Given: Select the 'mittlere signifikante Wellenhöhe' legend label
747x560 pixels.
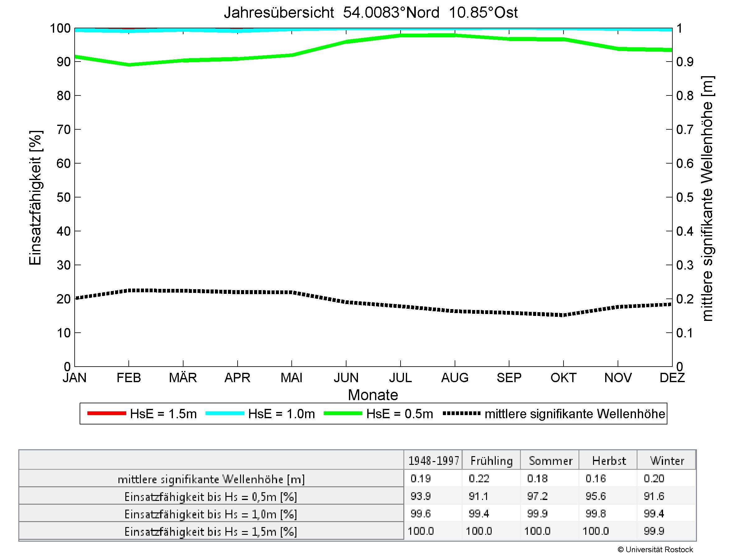Looking at the screenshot, I should click(574, 414).
